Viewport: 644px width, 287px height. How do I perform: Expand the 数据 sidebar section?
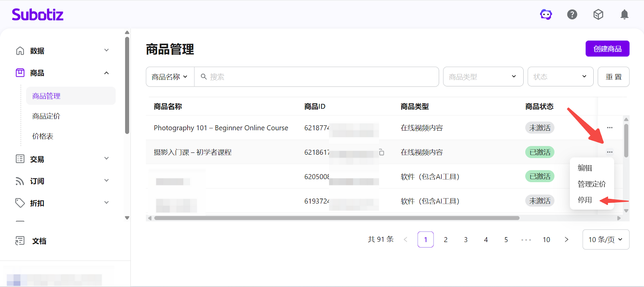[x=106, y=51]
